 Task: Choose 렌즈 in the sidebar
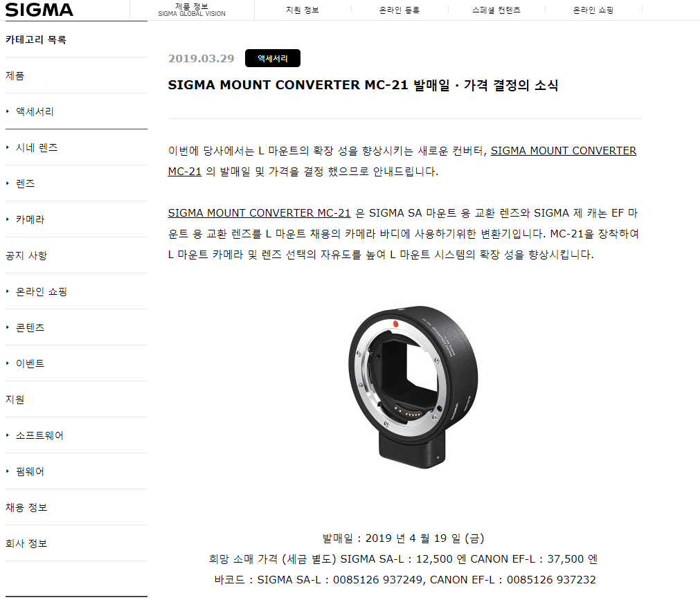25,183
